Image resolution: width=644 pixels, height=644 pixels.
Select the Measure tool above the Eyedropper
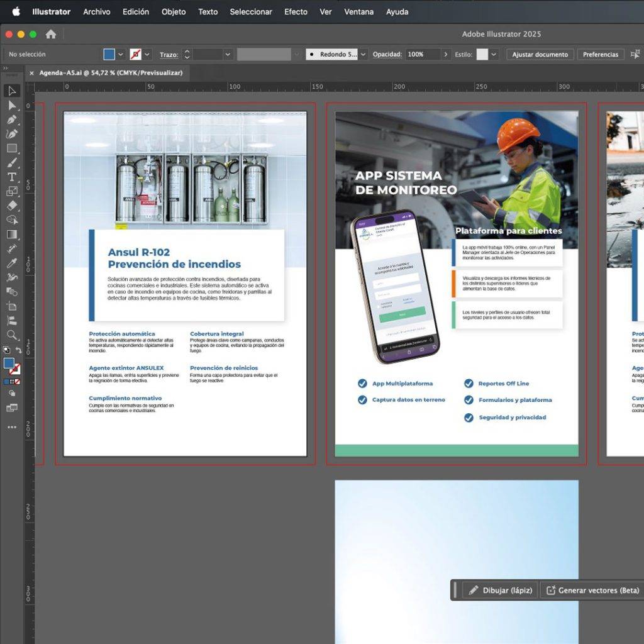pyautogui.click(x=12, y=248)
